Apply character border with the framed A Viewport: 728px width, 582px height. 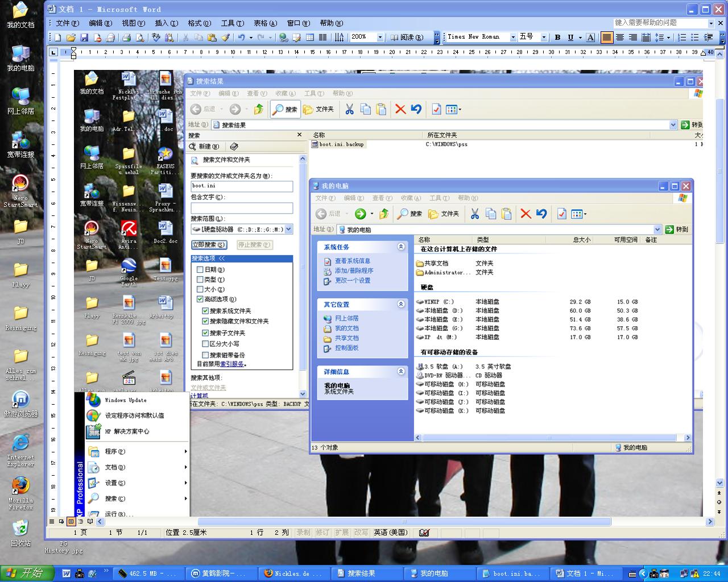tap(590, 38)
